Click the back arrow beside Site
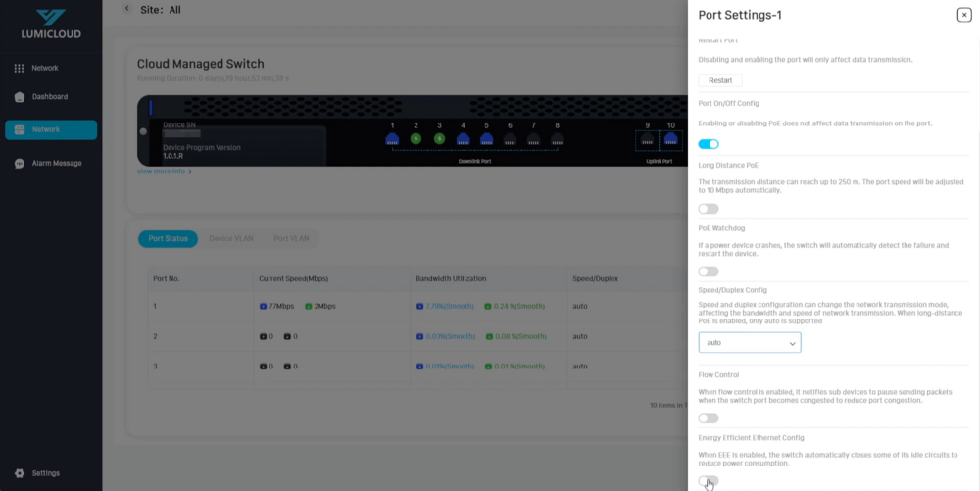Viewport: 980px width, 491px height. 126,9
